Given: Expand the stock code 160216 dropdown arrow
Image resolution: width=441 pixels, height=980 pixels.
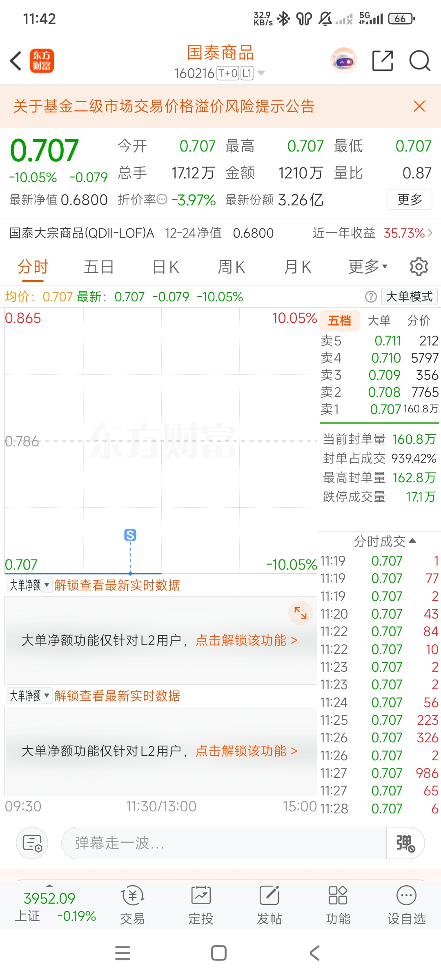Looking at the screenshot, I should (261, 73).
